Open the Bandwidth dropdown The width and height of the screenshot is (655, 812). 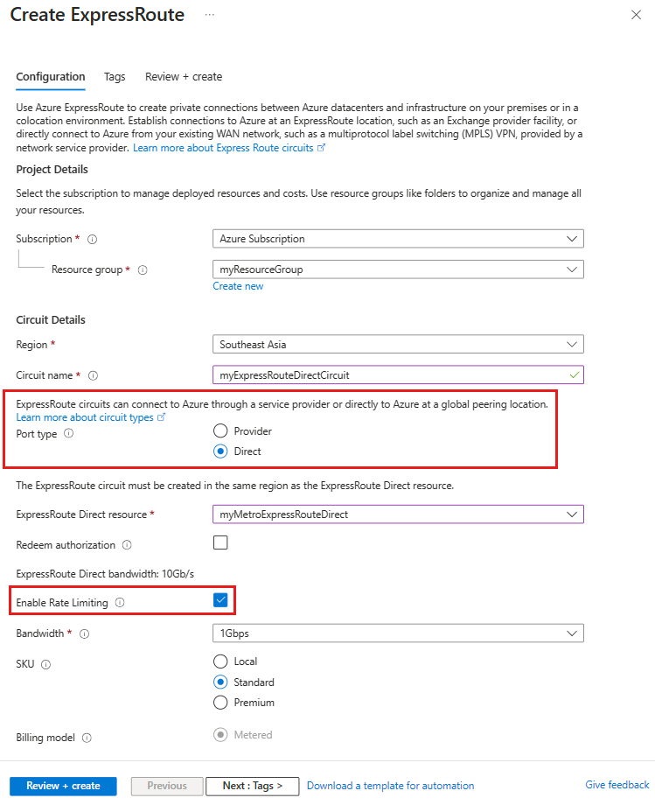pos(398,633)
